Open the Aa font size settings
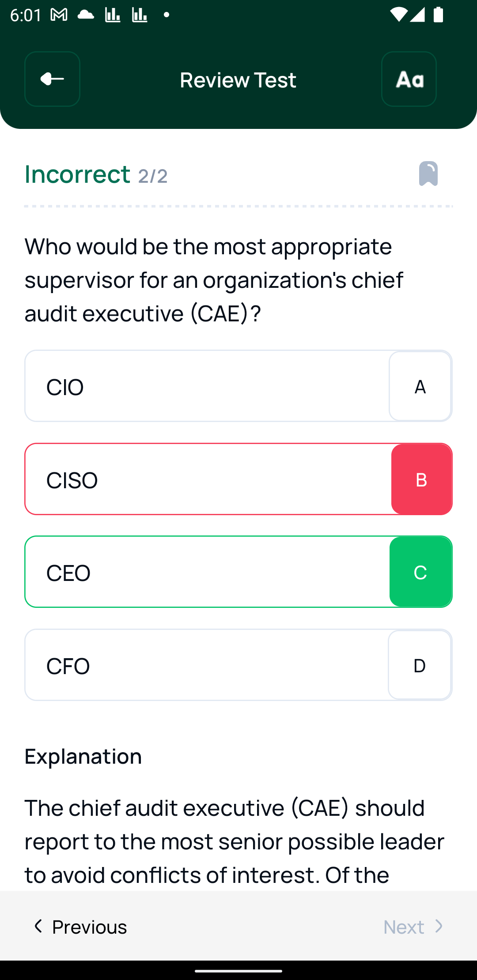Viewport: 477px width, 980px height. (409, 79)
